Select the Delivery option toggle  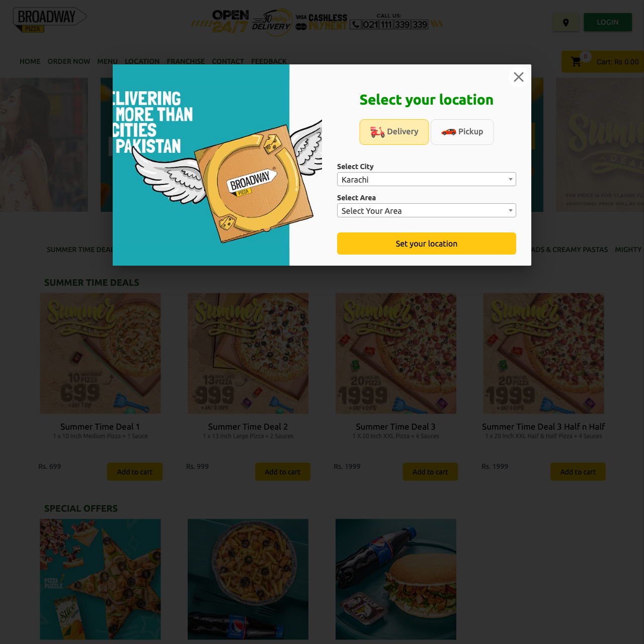[394, 132]
